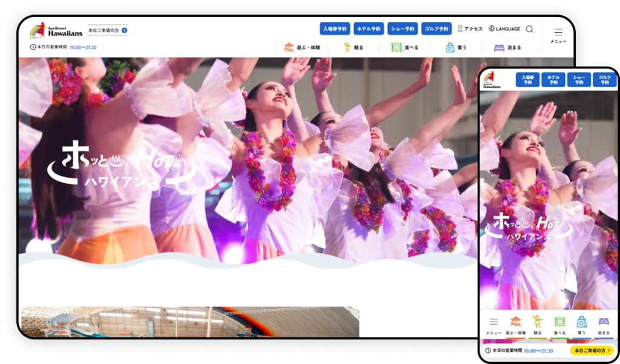This screenshot has width=620, height=364.
Task: Click the indoor pool thumbnail image below the hero
Action: [x=190, y=322]
